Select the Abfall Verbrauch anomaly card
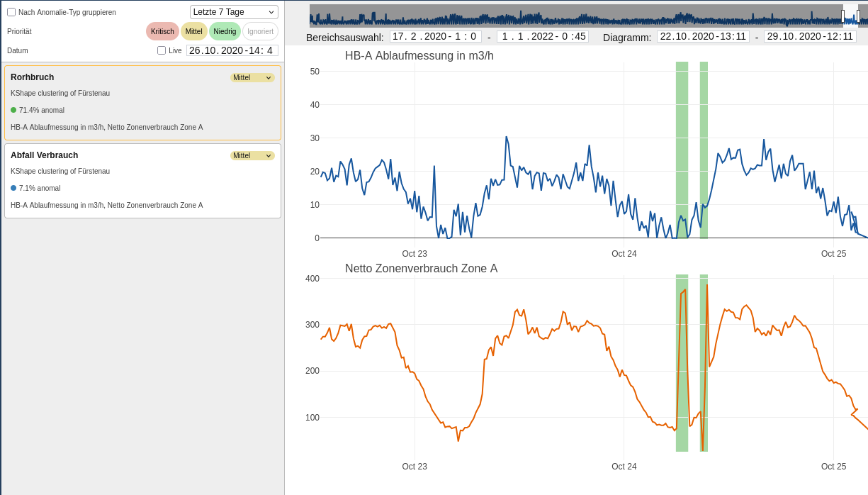 (x=142, y=181)
